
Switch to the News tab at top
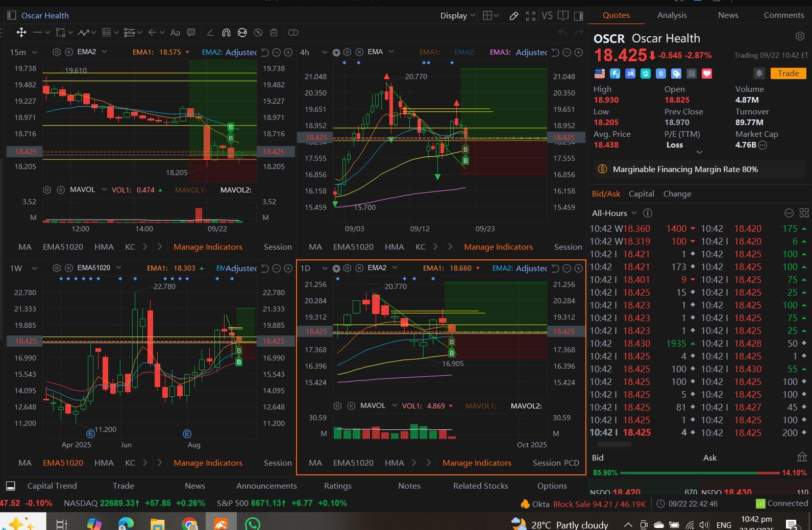click(x=728, y=15)
